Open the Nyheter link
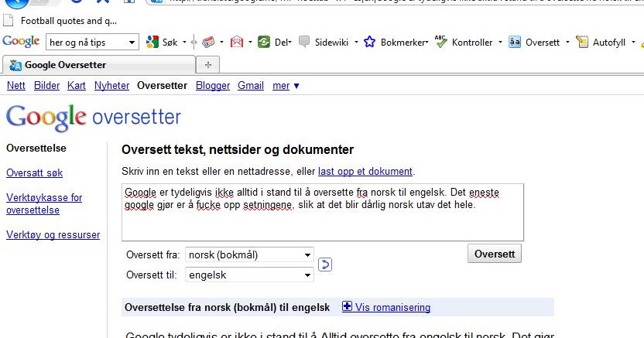Screen dimensions: 644x338 coord(111,85)
